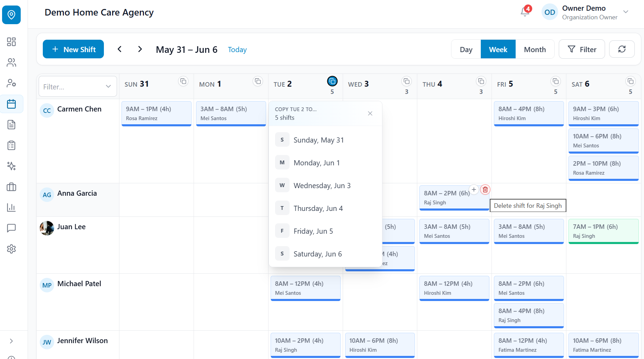Copy shifts to Saturday, Jun 6
The width and height of the screenshot is (644, 359).
[x=325, y=254]
